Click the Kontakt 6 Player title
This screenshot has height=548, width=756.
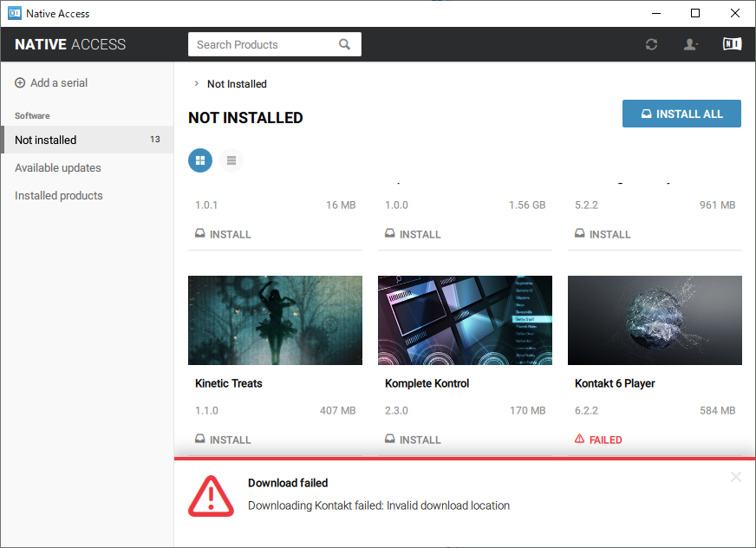click(x=615, y=383)
